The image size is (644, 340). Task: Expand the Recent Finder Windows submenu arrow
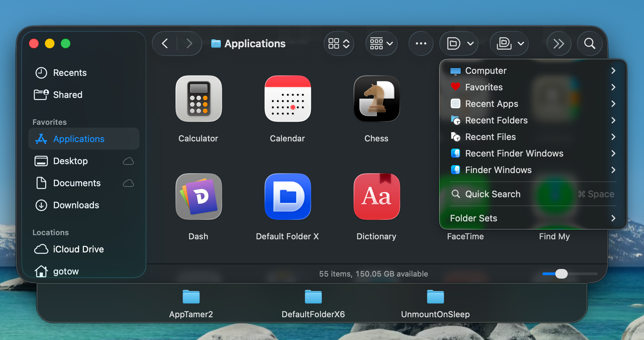613,153
